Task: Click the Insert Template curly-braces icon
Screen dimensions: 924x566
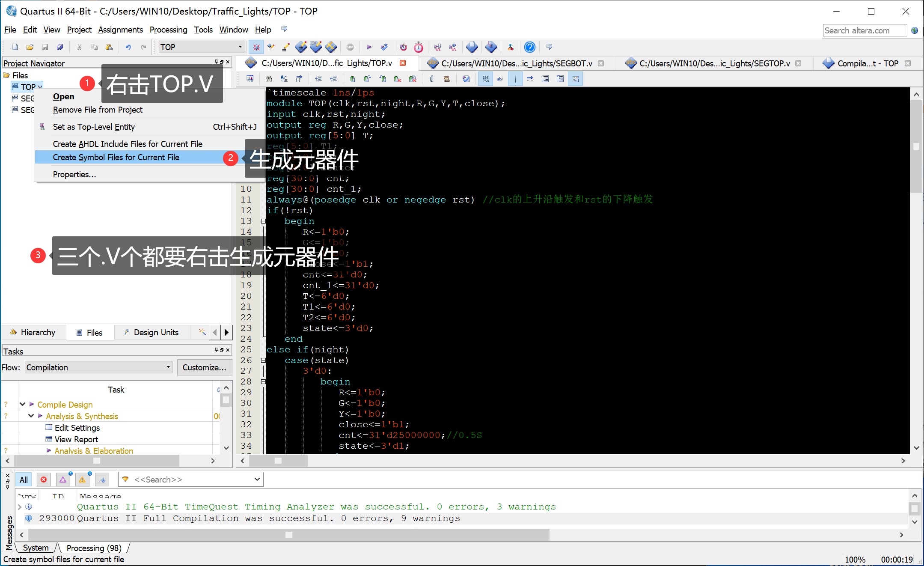Action: click(x=298, y=79)
